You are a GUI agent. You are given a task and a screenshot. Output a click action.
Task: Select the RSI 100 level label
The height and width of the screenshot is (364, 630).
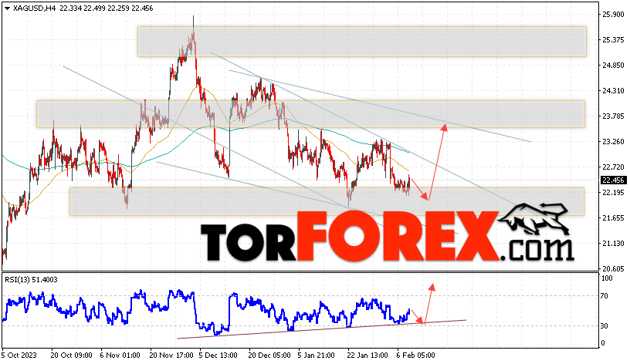tap(607, 278)
